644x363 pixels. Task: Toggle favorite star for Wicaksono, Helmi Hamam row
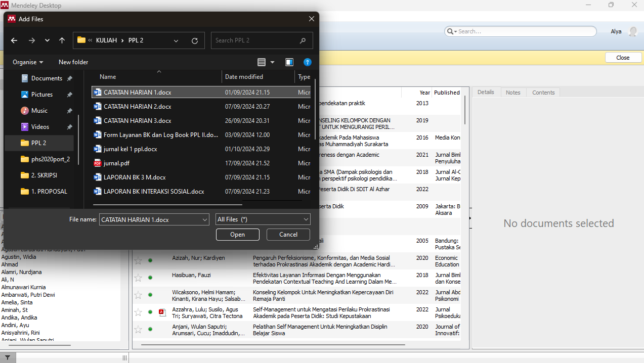click(x=138, y=295)
